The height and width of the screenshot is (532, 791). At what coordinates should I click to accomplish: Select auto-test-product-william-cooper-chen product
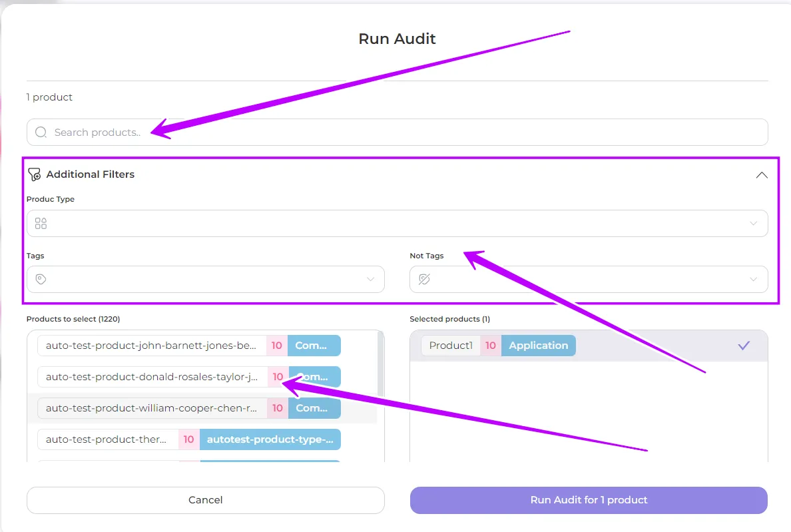tap(151, 408)
